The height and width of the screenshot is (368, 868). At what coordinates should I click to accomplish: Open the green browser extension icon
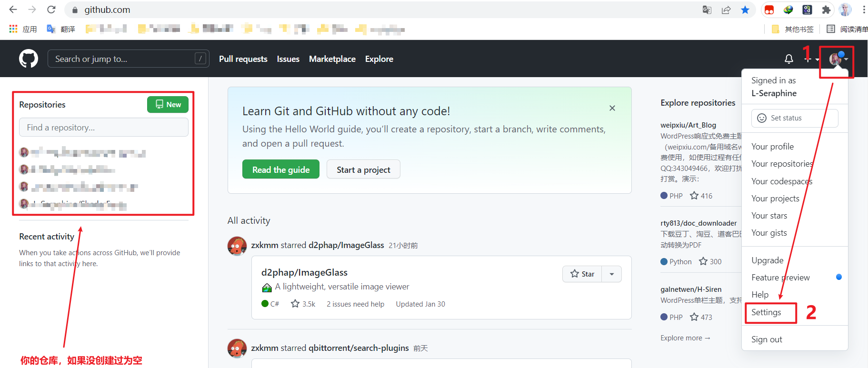[788, 10]
